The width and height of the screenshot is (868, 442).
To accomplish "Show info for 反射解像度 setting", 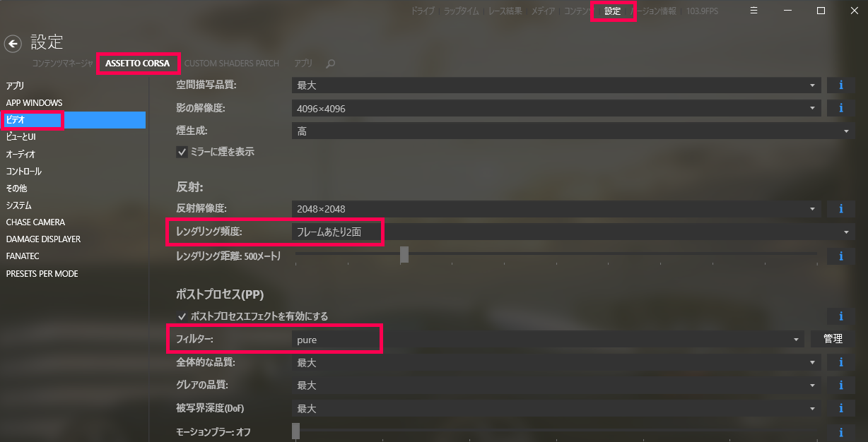I will pyautogui.click(x=840, y=209).
